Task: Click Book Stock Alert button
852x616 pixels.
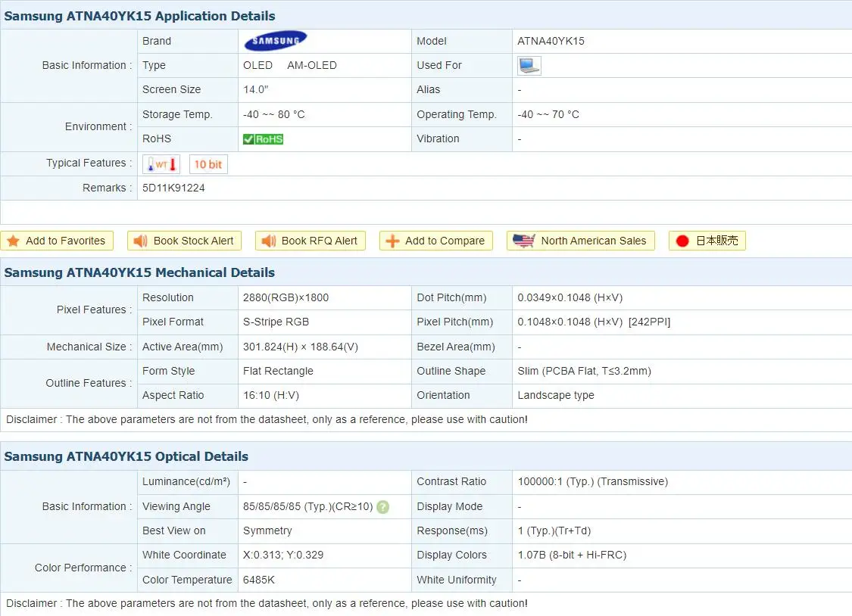Action: pyautogui.click(x=184, y=241)
